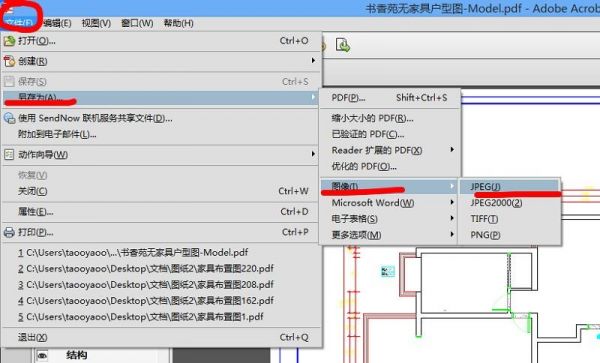
Task: Choose 关闭(C) to close the document
Action: 161,191
